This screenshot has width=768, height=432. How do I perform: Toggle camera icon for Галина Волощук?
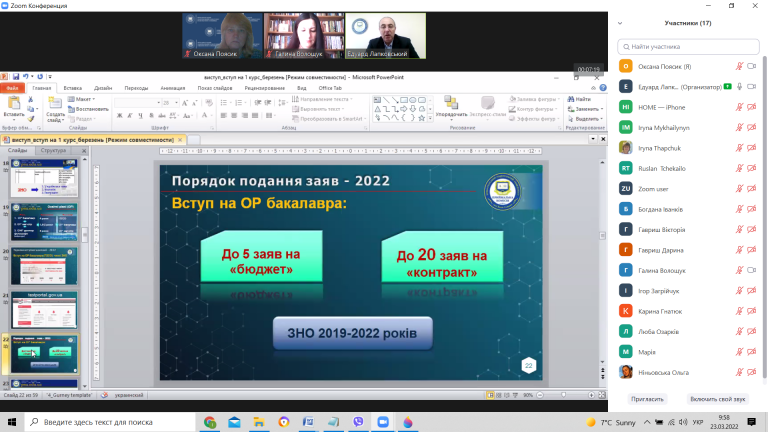pos(752,270)
